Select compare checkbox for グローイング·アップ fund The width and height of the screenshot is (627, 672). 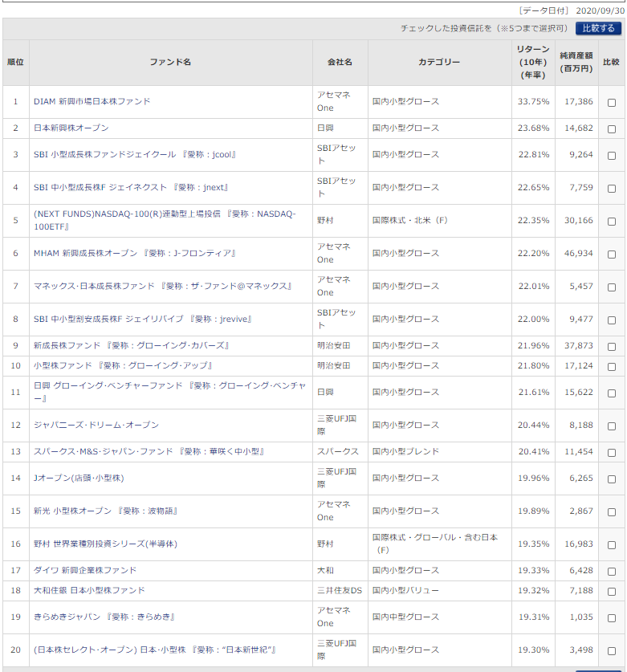(612, 367)
